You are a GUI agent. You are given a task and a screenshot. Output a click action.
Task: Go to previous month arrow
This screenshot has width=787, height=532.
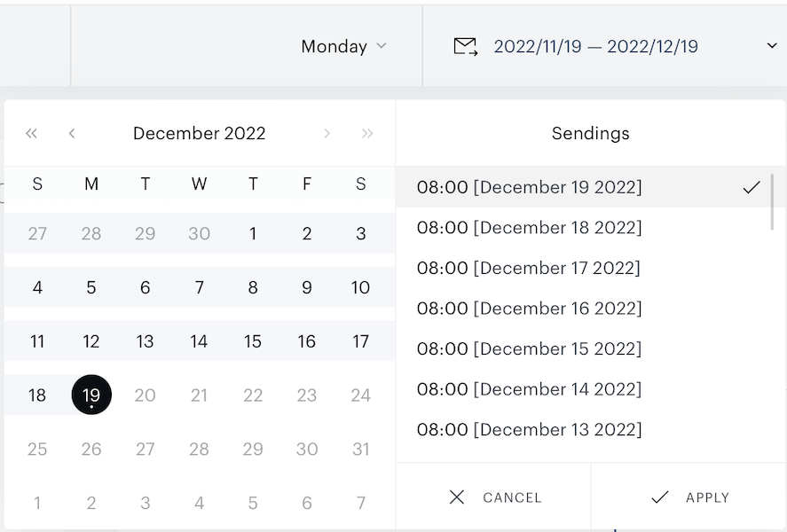pos(72,133)
